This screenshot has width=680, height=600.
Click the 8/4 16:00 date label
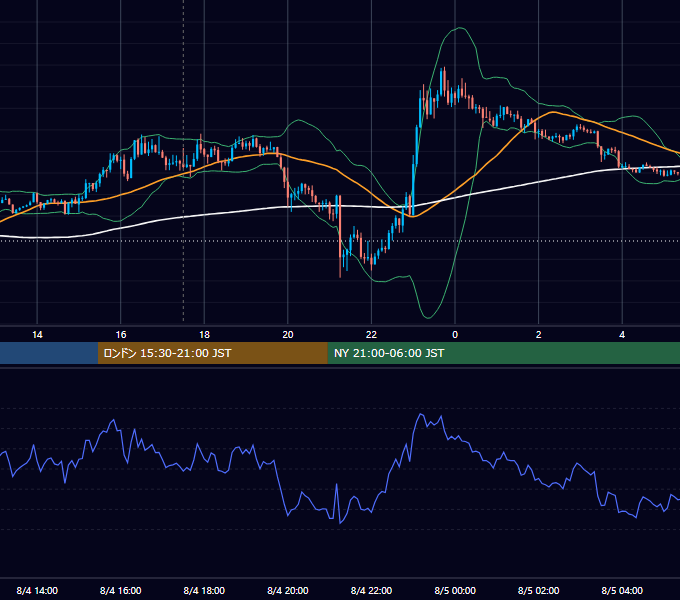click(x=121, y=590)
